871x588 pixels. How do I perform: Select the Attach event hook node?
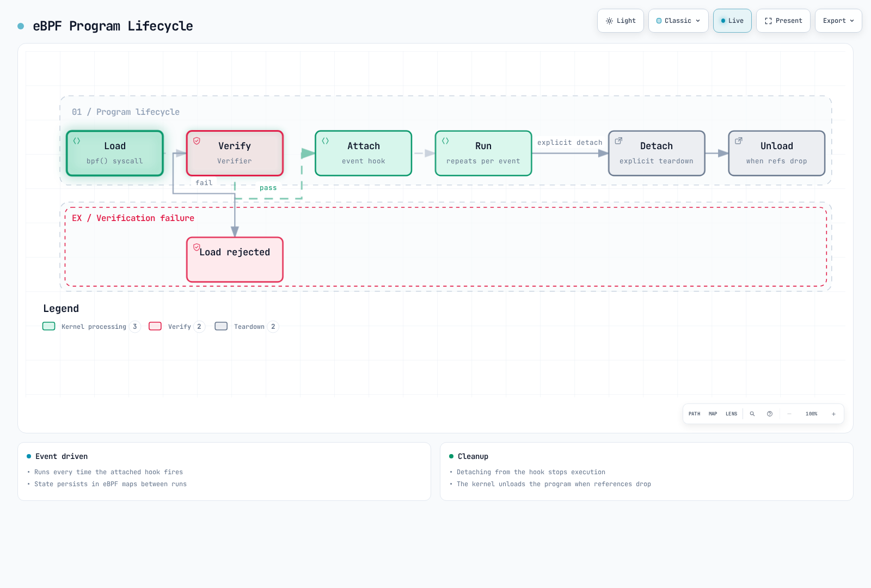tap(364, 153)
